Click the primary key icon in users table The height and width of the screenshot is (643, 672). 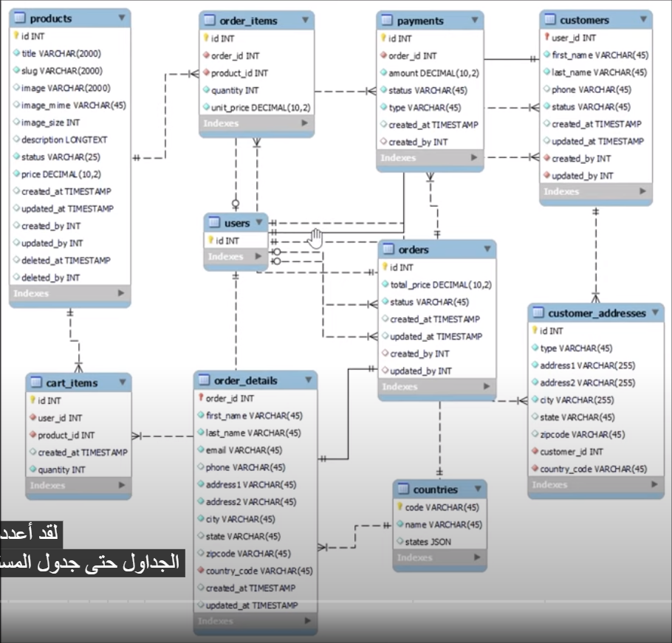(210, 240)
